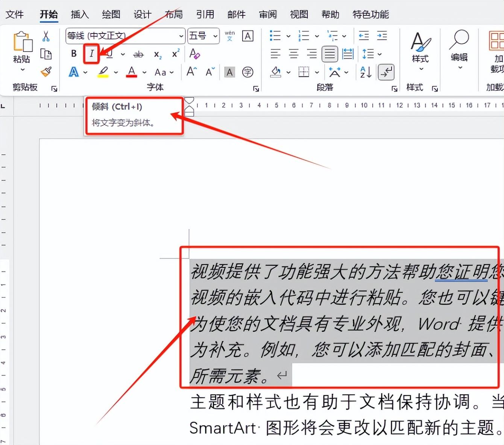Apply the enclosed character 字 tool
504x445 pixels.
[x=248, y=72]
